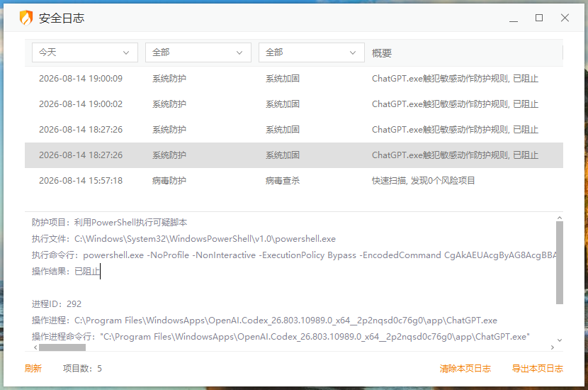This screenshot has height=390, width=588.
Task: Select the 15:57:18 病毒防护 log row
Action: click(x=293, y=181)
